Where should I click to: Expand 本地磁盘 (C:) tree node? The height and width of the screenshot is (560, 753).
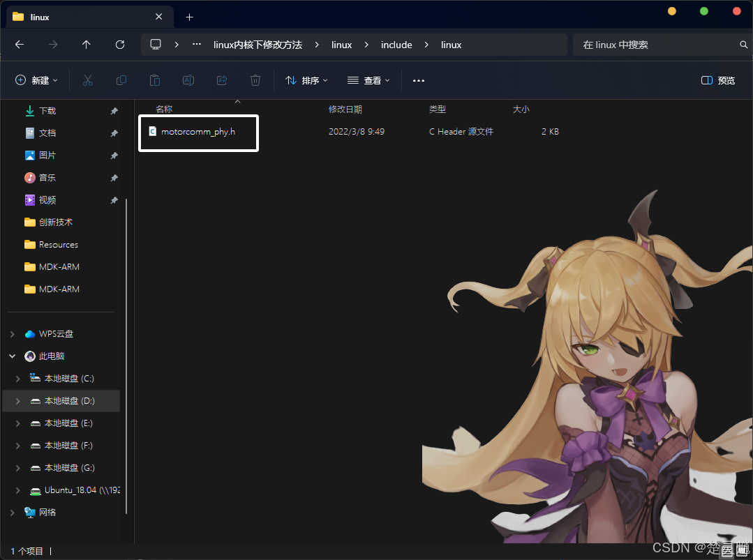click(17, 379)
